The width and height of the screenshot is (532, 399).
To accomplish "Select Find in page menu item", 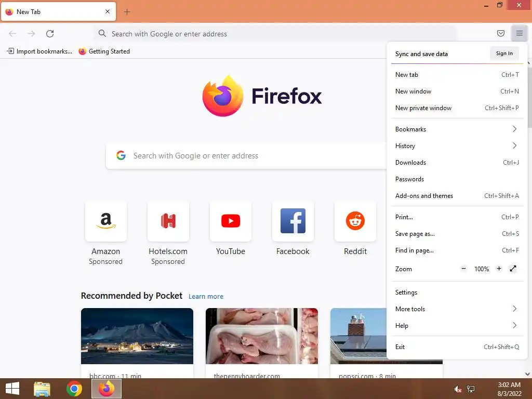I will tap(457, 250).
